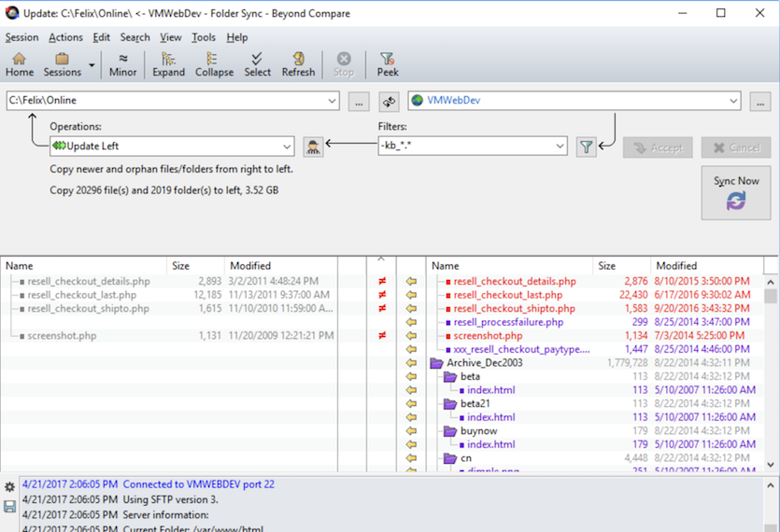Open the View menu

click(171, 37)
